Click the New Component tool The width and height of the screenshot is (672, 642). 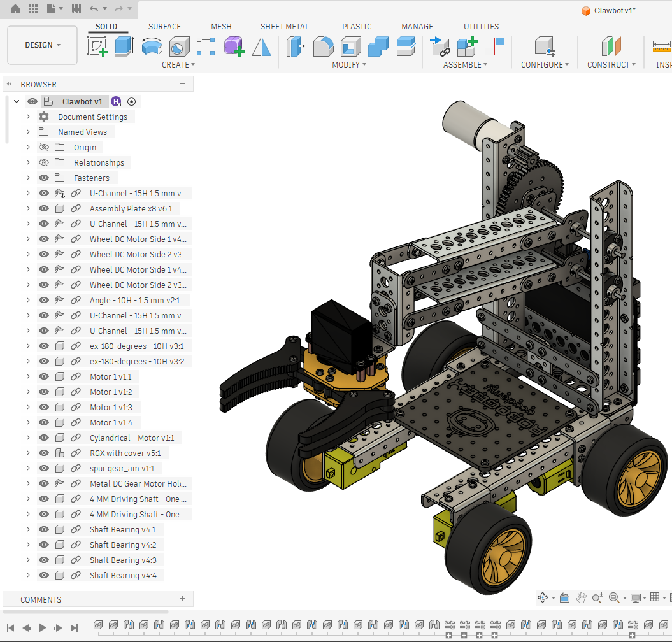(467, 46)
